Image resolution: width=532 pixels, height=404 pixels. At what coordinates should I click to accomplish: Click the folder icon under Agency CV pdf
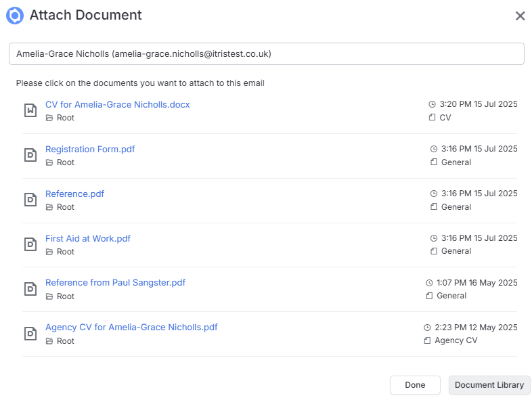point(49,341)
